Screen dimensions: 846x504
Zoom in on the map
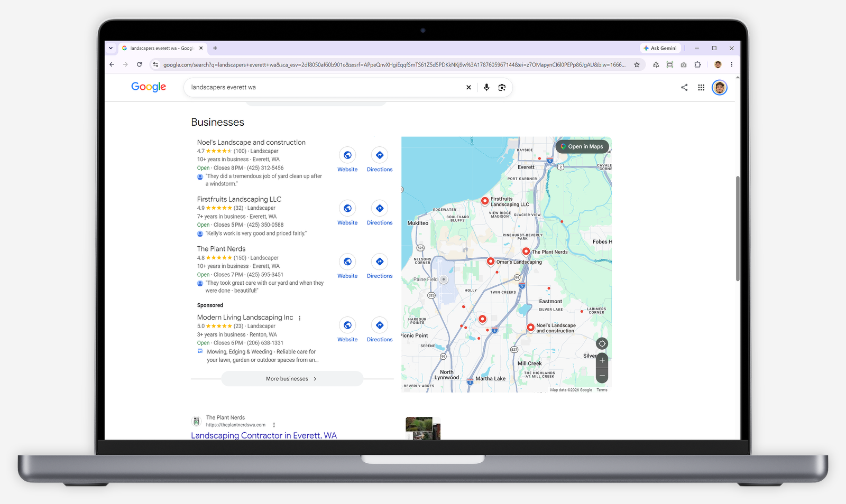point(602,360)
